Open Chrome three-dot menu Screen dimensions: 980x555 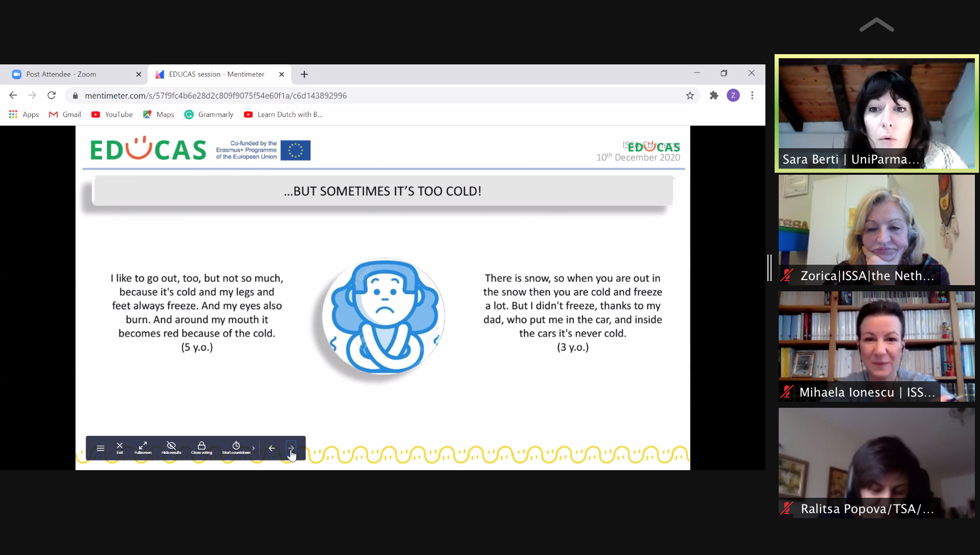tap(752, 96)
